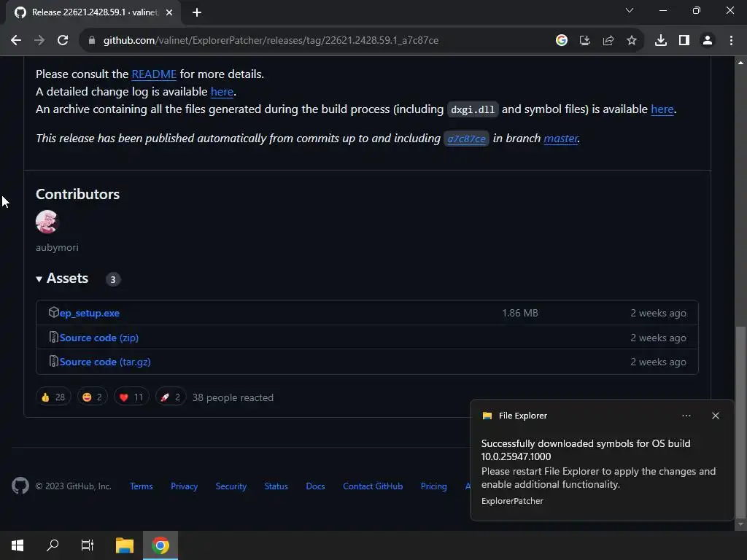The height and width of the screenshot is (560, 747).
Task: Click Chrome icon on taskbar
Action: point(160,545)
